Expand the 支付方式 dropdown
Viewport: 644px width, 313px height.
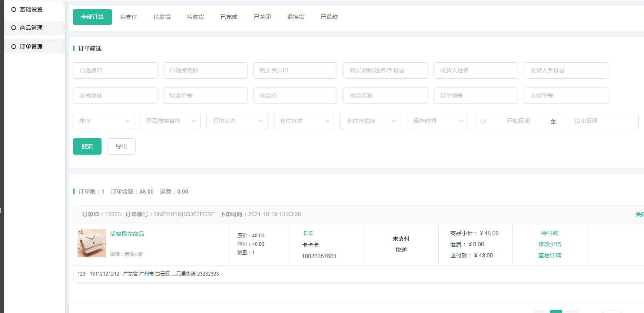coord(303,121)
